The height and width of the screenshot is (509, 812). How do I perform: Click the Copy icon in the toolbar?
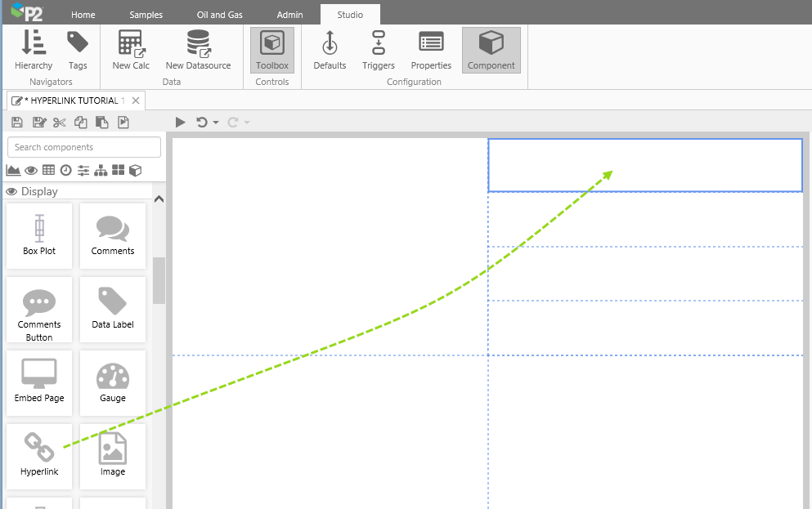click(80, 123)
